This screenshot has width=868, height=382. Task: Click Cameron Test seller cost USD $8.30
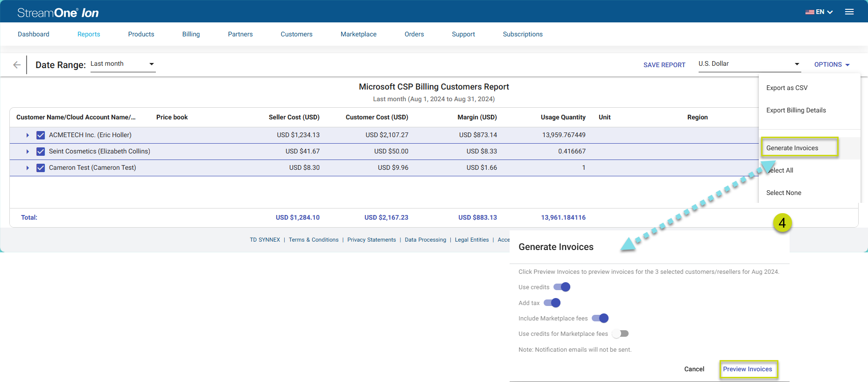click(x=304, y=167)
